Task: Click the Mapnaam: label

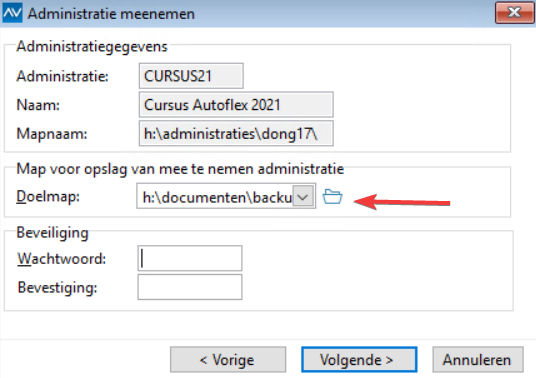Action: (52, 134)
